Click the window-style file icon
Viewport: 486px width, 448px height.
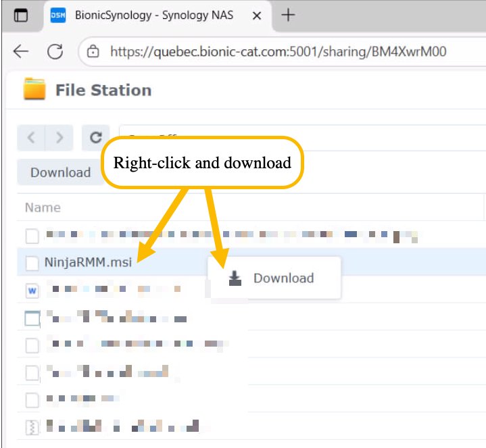[32, 318]
